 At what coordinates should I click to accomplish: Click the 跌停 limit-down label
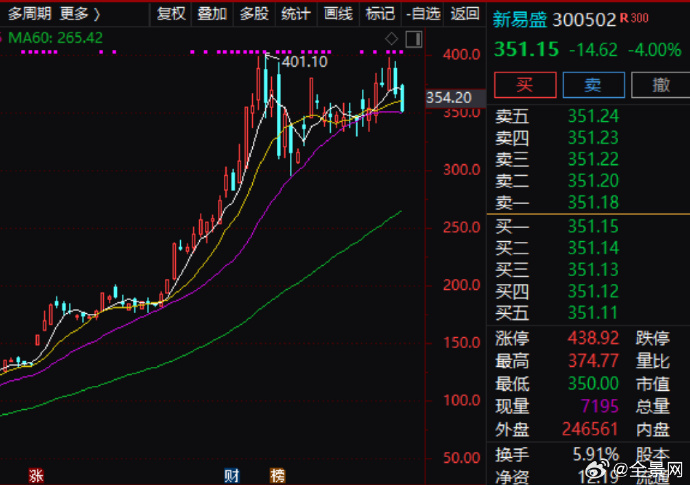653,338
